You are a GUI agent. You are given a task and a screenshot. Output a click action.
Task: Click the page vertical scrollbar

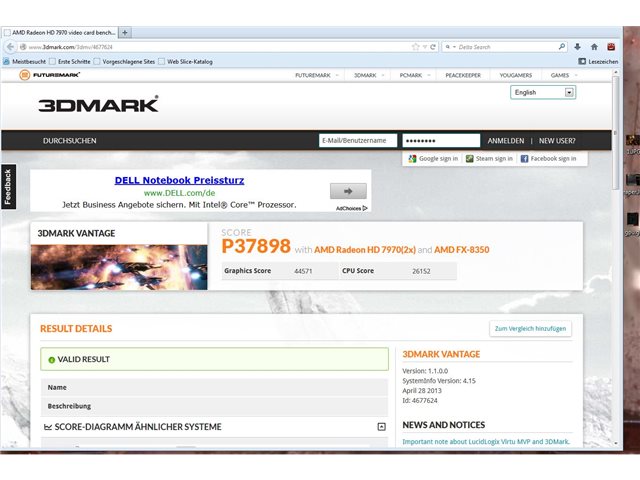(616, 135)
